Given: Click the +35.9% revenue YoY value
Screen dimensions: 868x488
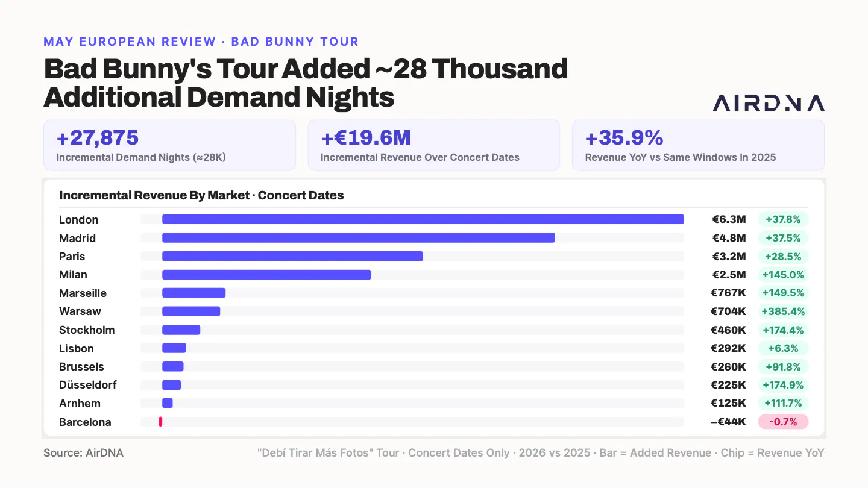Looking at the screenshot, I should tap(624, 138).
